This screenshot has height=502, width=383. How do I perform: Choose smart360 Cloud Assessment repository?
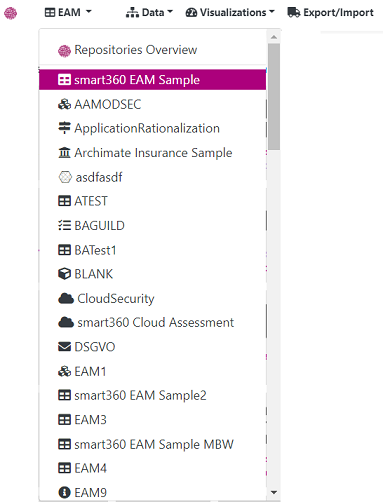click(x=153, y=323)
